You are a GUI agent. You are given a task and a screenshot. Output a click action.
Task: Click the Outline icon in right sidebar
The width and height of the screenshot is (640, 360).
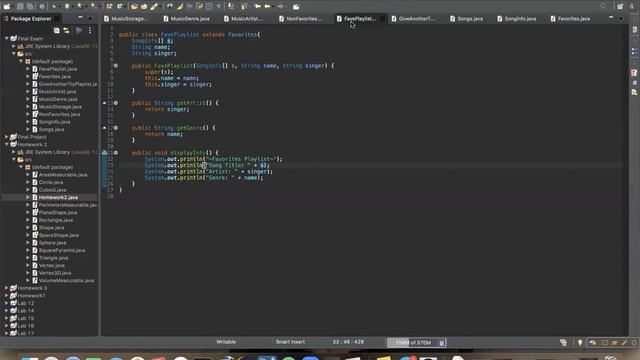point(634,51)
